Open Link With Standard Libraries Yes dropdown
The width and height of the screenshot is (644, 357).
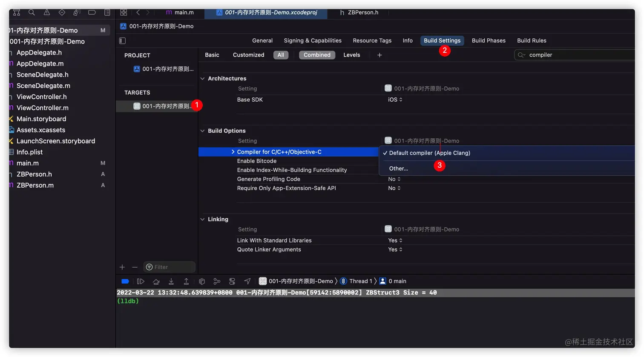click(x=395, y=240)
